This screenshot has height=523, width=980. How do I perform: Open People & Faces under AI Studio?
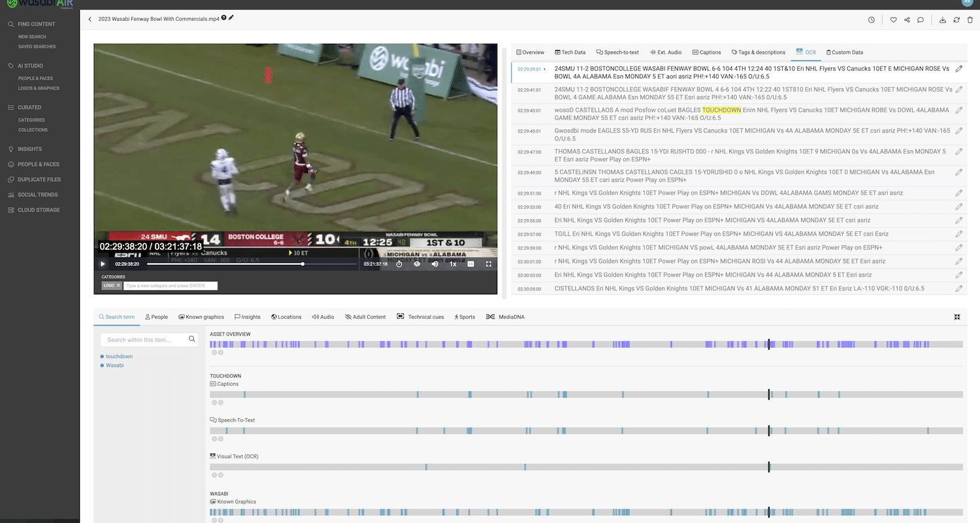(x=36, y=78)
